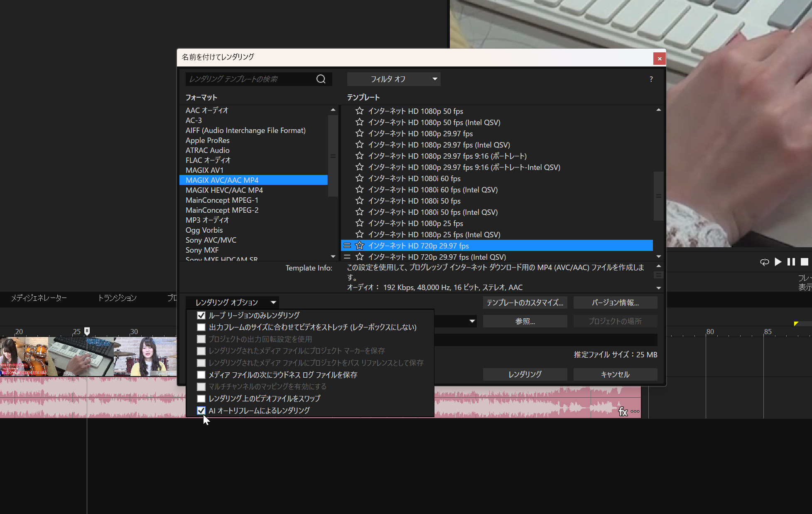Star the インターネット HD 720p 29.97 fps (Intel QSV) template

click(360, 257)
